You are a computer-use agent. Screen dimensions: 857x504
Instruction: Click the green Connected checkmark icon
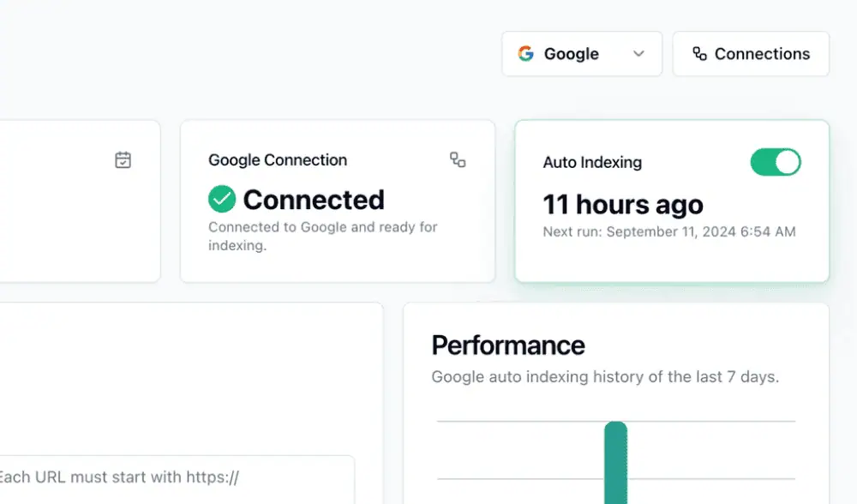click(x=222, y=200)
